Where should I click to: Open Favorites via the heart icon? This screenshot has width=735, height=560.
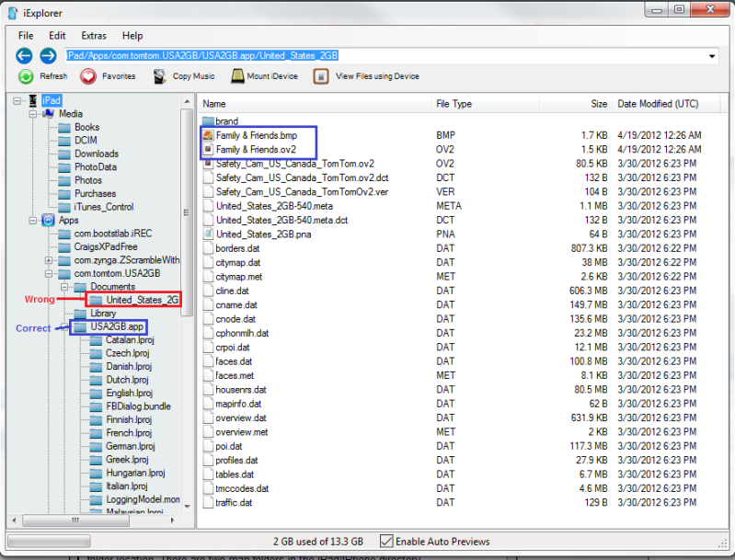87,76
